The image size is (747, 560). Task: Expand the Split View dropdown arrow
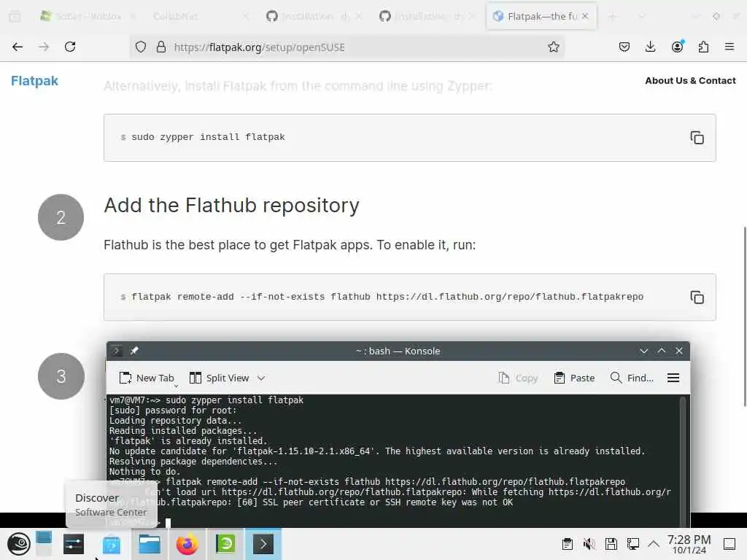click(x=261, y=378)
